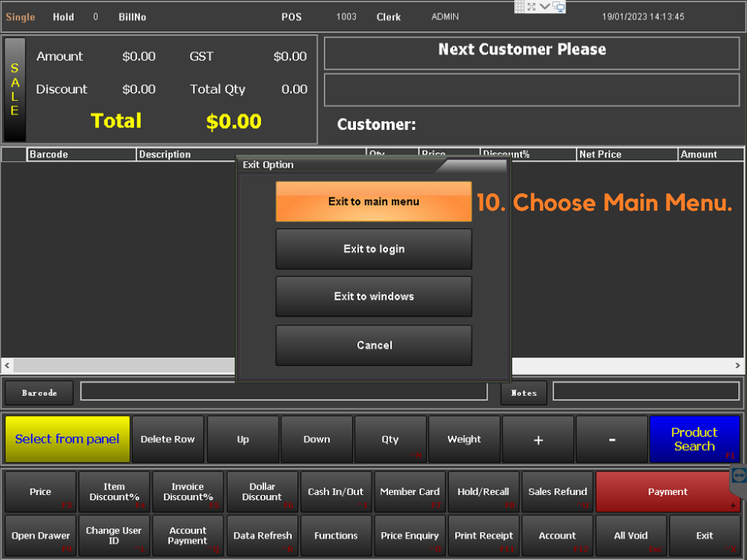The height and width of the screenshot is (560, 747).
Task: Click the fullscreen icon in top toolbar
Action: coord(532,7)
